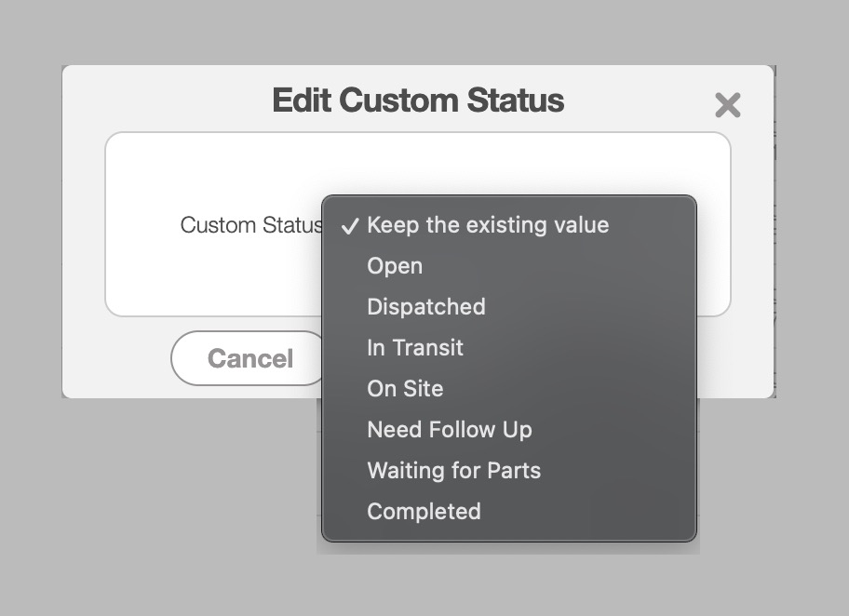
Task: Close the Edit Custom Status dialog
Action: [727, 105]
